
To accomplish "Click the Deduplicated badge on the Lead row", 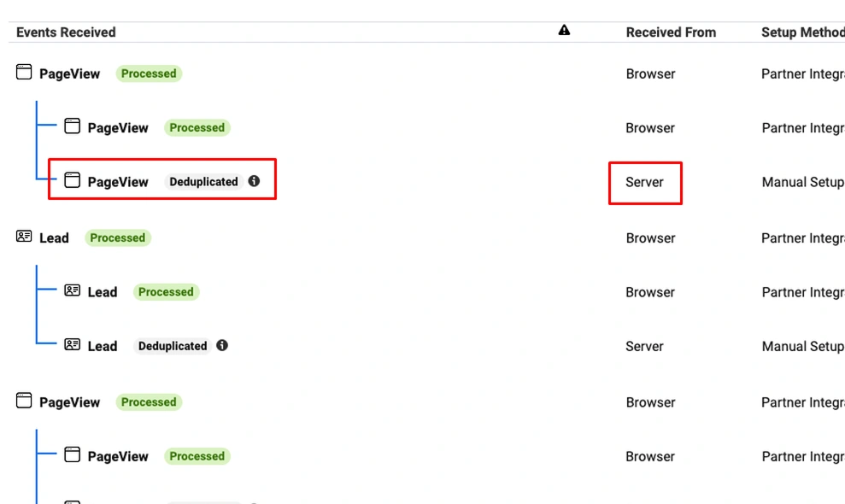I will coord(173,346).
